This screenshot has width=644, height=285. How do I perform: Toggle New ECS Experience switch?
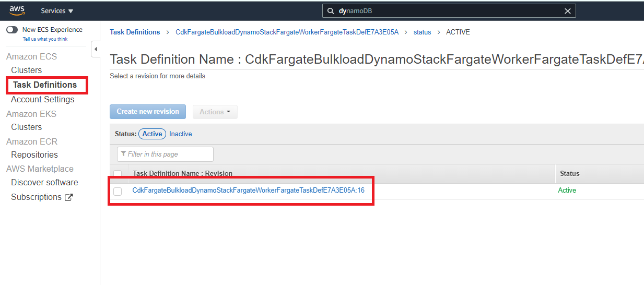click(x=13, y=30)
